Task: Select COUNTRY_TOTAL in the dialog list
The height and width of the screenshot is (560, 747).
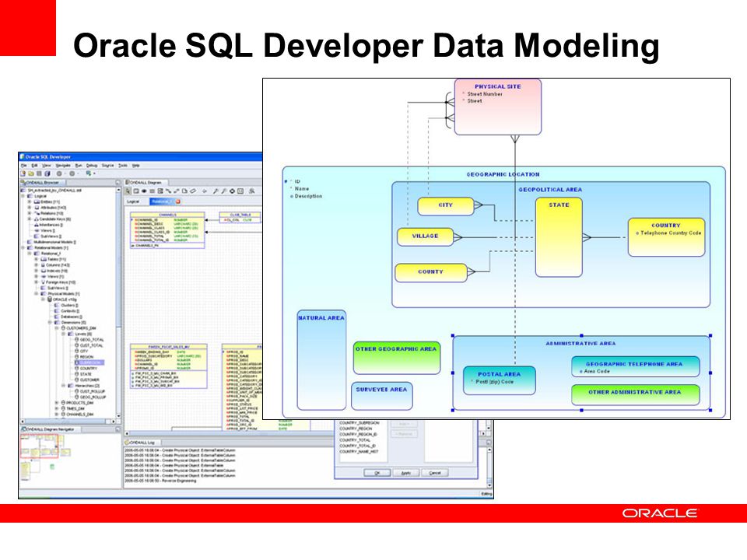Action: click(355, 440)
